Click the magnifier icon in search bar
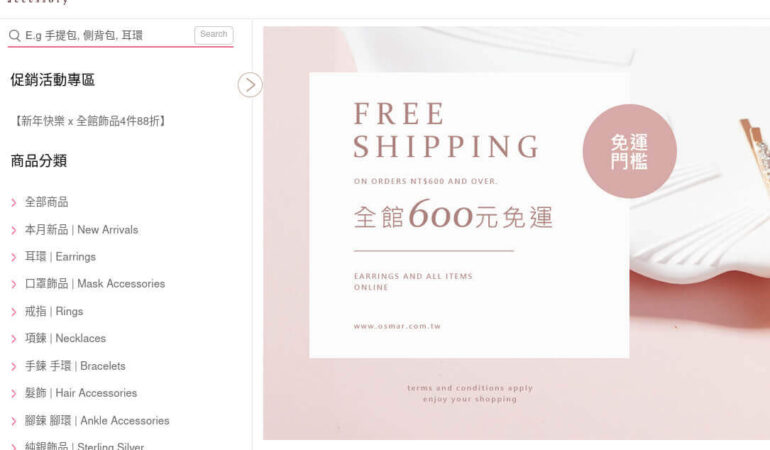 click(x=14, y=35)
